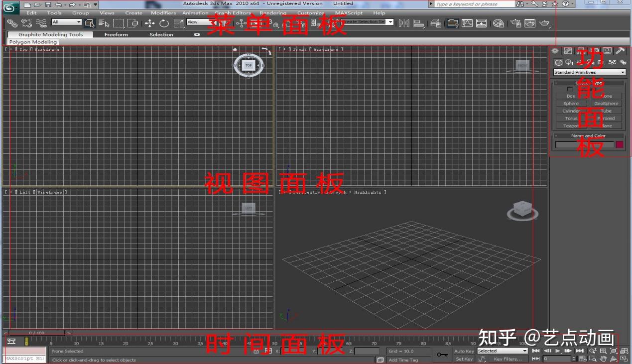632x364 pixels.
Task: Open the Tools menu
Action: pos(54,13)
